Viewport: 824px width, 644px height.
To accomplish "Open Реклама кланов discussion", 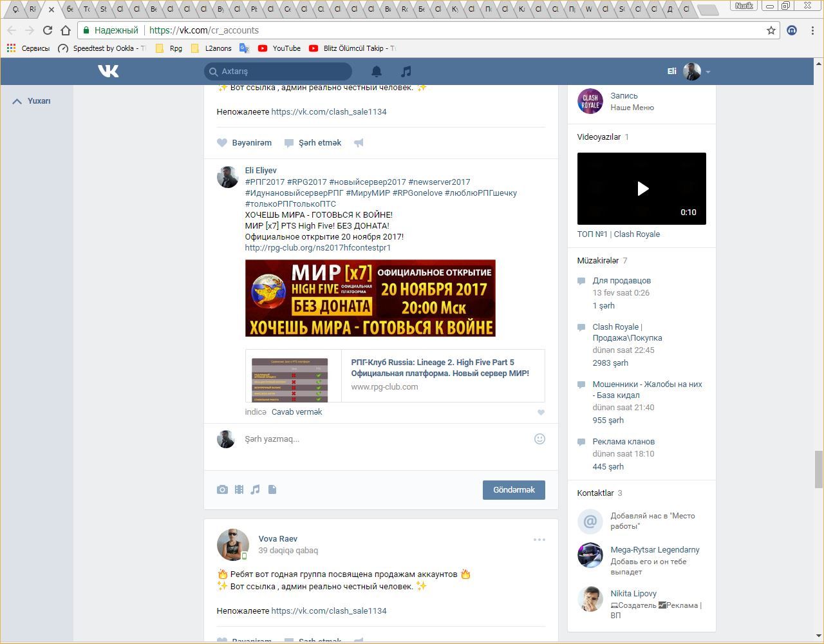I will [624, 442].
